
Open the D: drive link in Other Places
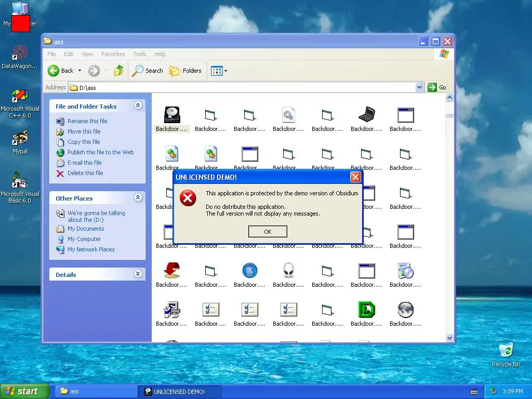click(x=96, y=216)
